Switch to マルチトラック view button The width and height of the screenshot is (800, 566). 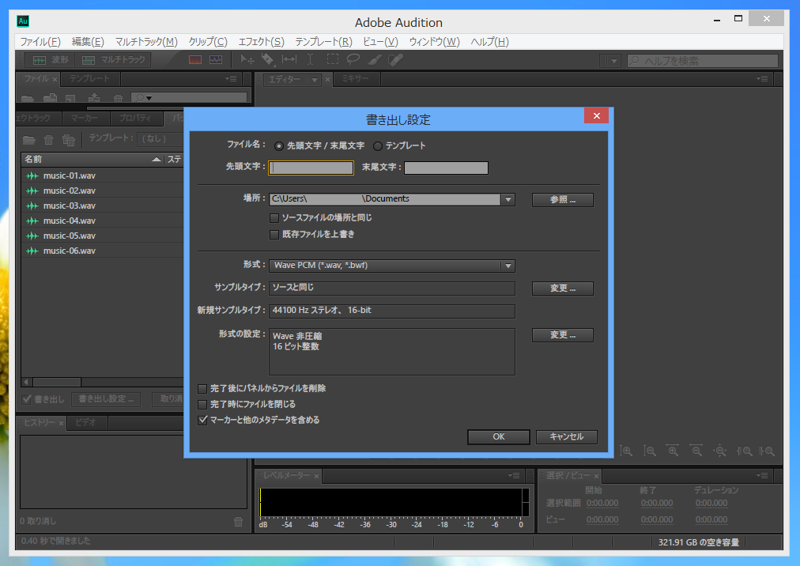click(113, 60)
